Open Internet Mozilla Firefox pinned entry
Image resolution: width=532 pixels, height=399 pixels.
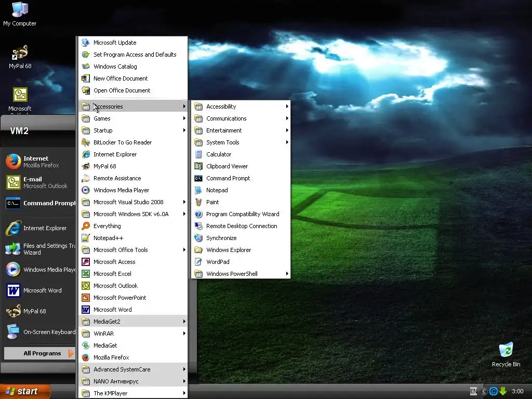pyautogui.click(x=39, y=162)
